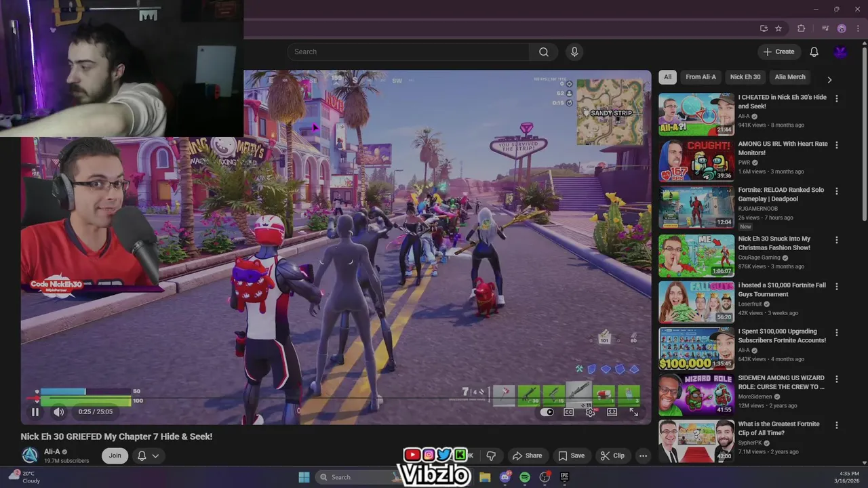Install app icon in Chrome address bar

pos(764,28)
